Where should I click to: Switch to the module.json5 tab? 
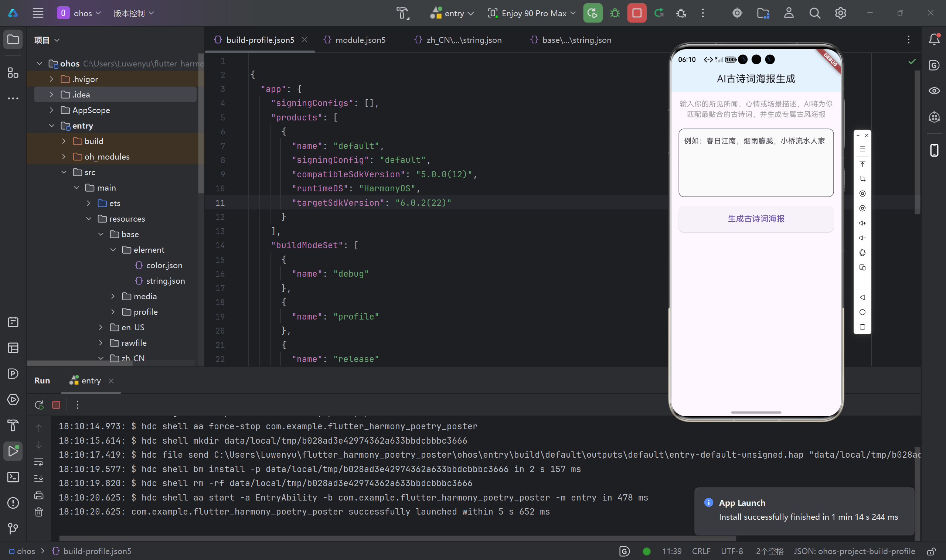(x=360, y=40)
